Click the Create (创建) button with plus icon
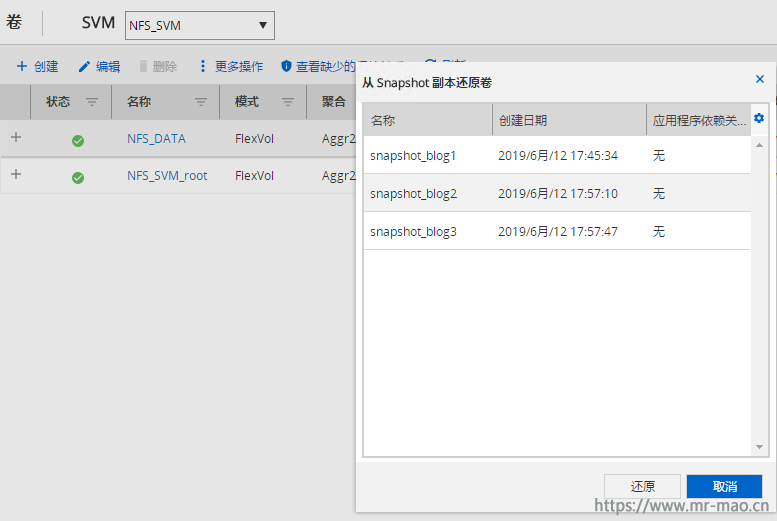The height and width of the screenshot is (521, 777). [x=37, y=66]
